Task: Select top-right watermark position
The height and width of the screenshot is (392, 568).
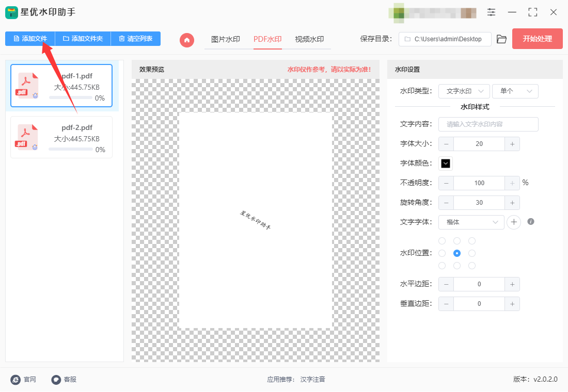Action: (x=471, y=241)
